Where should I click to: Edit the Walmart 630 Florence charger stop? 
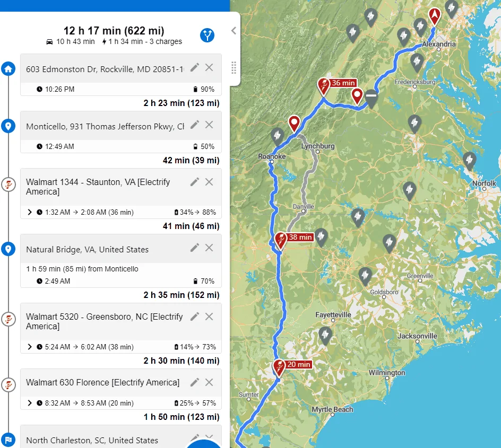(195, 382)
